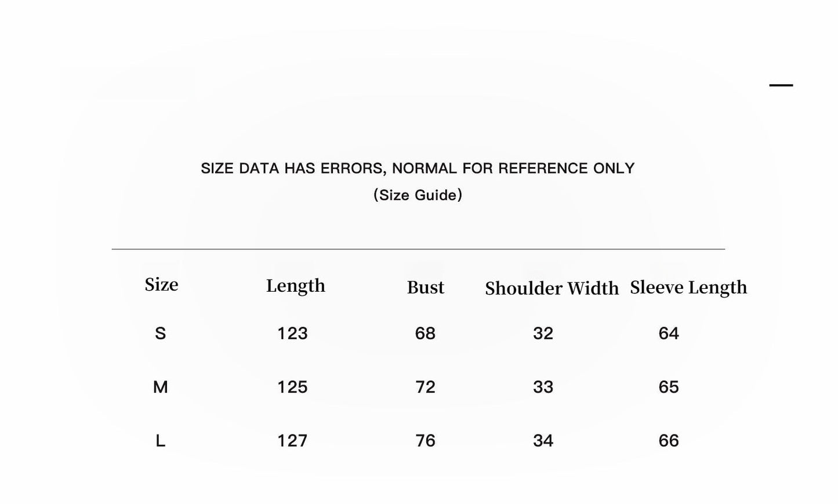Select the Length column header
This screenshot has height=504, width=838.
295,286
